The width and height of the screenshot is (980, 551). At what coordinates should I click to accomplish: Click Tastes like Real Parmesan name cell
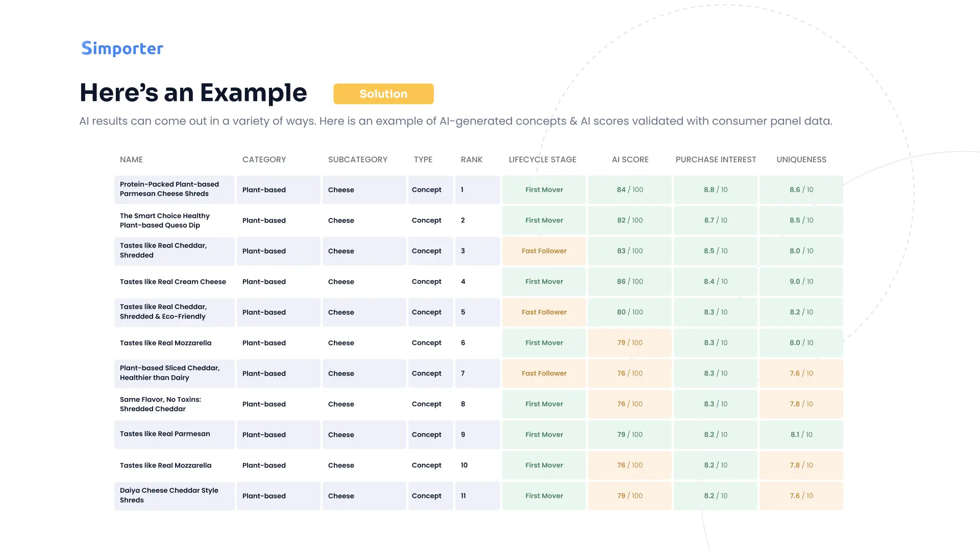175,435
